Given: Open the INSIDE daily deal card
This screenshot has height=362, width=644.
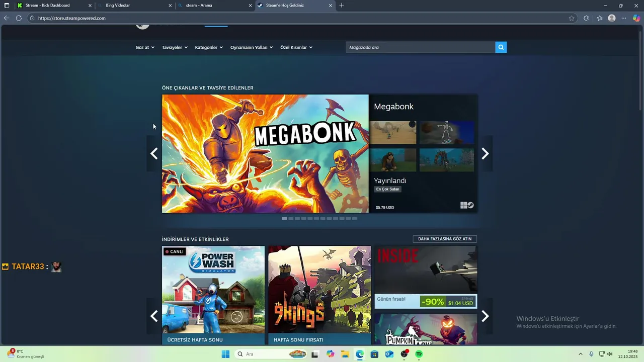Looking at the screenshot, I should 426,277.
